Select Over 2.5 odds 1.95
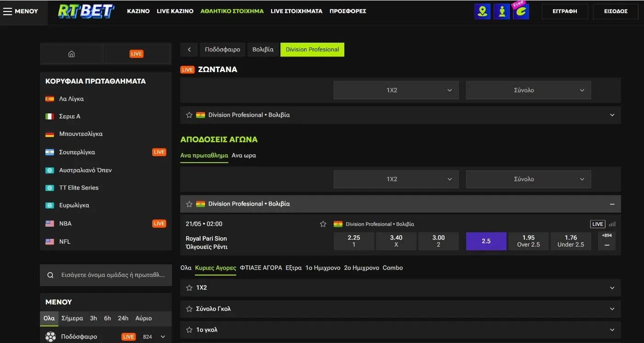The height and width of the screenshot is (343, 644). [x=529, y=241]
